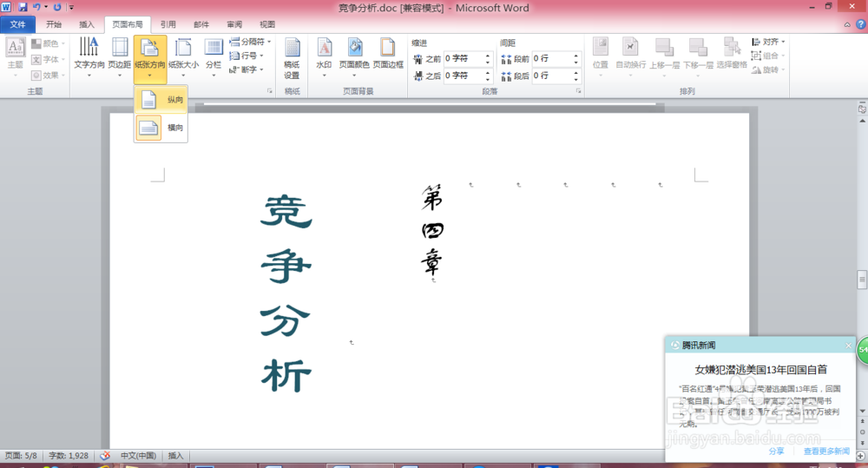Viewport: 868px width, 468px height.
Task: Adjust 段后 spacing with the spinner
Action: tap(575, 76)
